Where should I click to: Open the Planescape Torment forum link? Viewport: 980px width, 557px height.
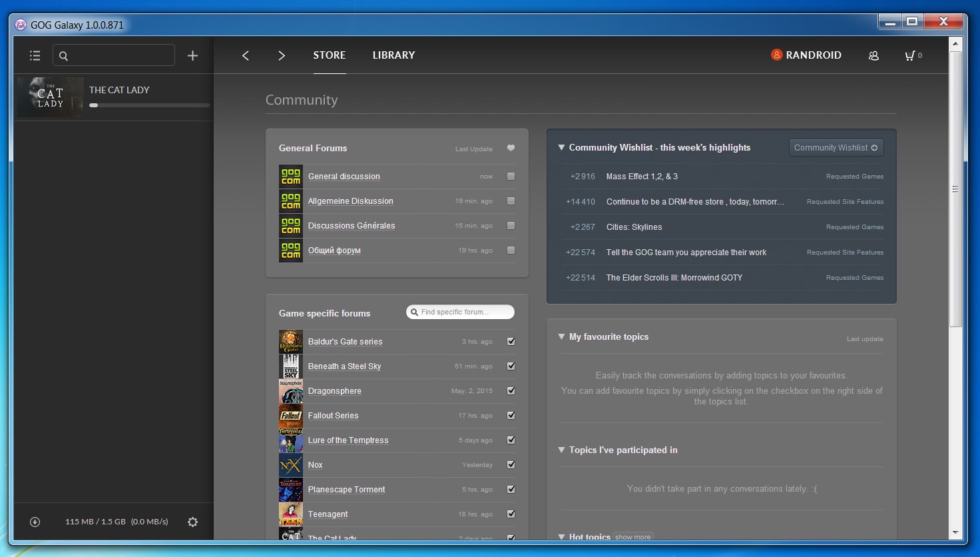click(346, 490)
